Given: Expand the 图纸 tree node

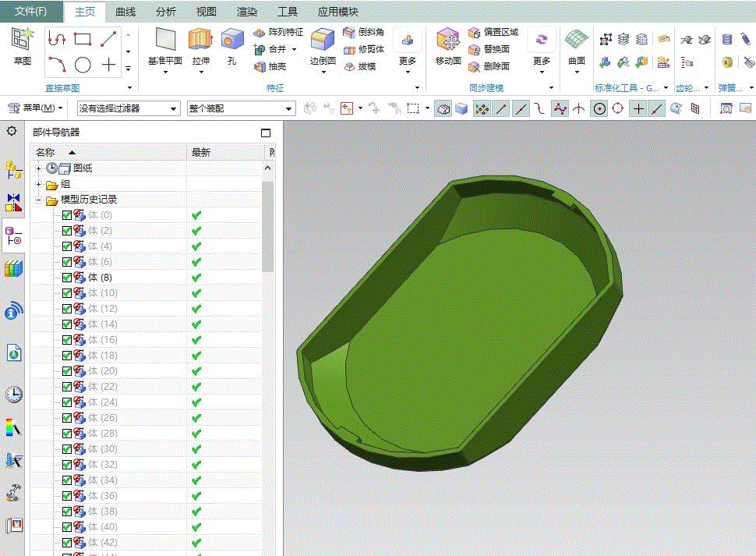Looking at the screenshot, I should (38, 168).
